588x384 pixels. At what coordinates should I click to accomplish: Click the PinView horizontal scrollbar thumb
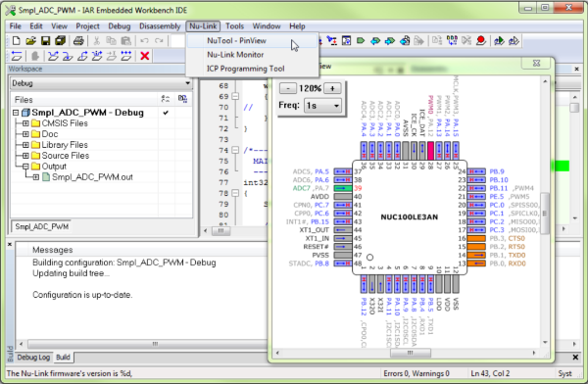click(x=411, y=353)
